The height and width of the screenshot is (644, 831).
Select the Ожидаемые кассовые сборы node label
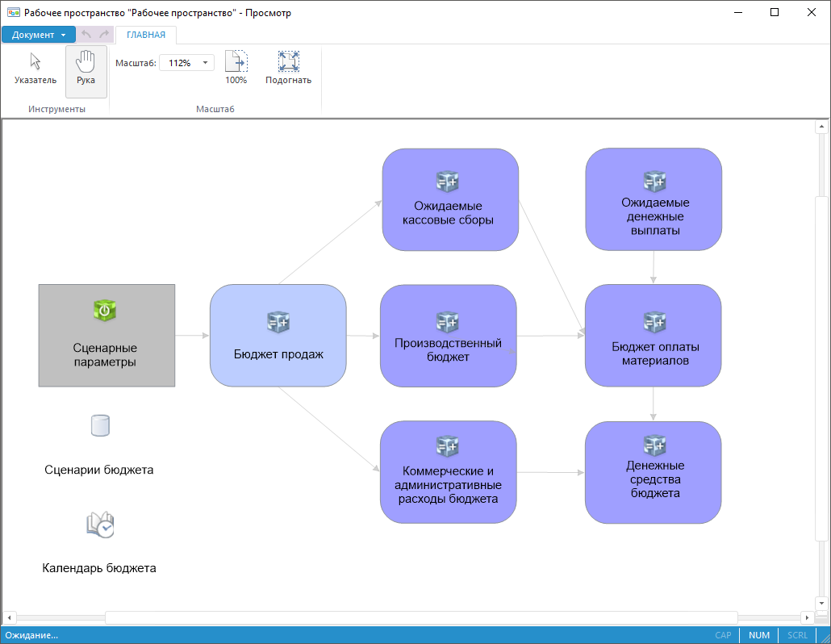[448, 212]
